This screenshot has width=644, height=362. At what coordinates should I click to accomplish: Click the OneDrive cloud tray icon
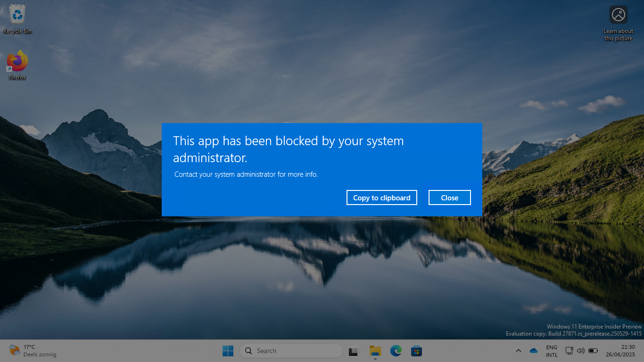point(534,351)
